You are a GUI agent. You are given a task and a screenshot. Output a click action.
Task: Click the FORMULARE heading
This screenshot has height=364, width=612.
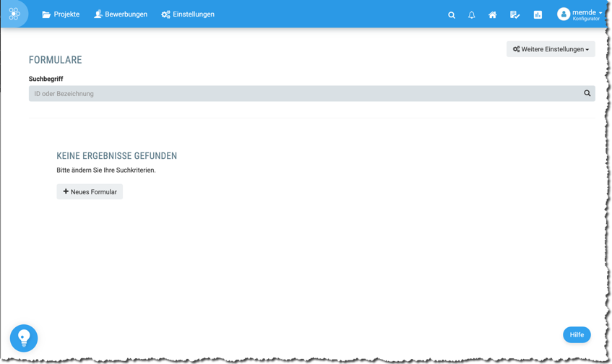click(x=56, y=60)
